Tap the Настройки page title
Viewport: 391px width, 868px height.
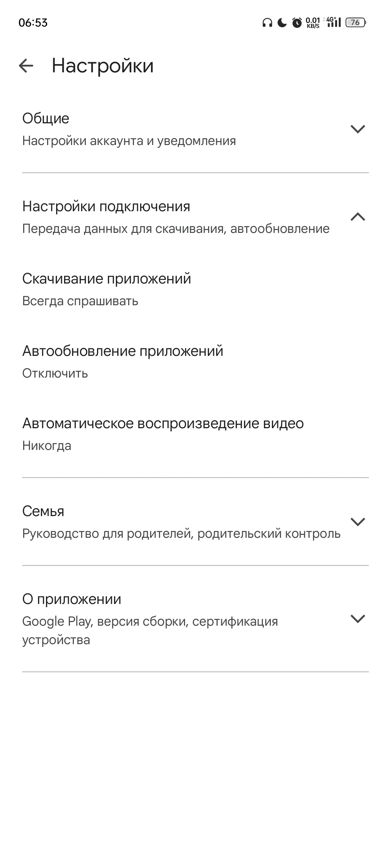tap(102, 66)
